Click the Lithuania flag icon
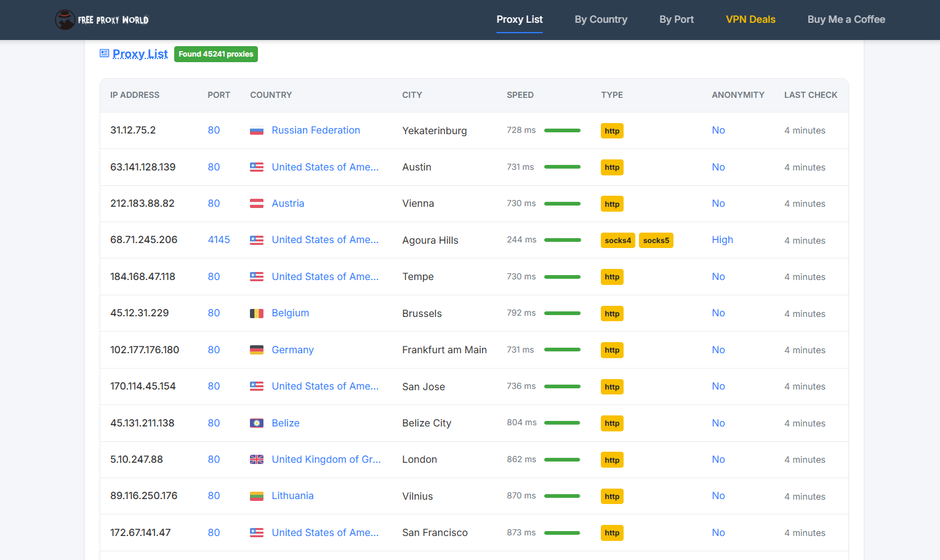Image resolution: width=940 pixels, height=560 pixels. click(x=257, y=496)
